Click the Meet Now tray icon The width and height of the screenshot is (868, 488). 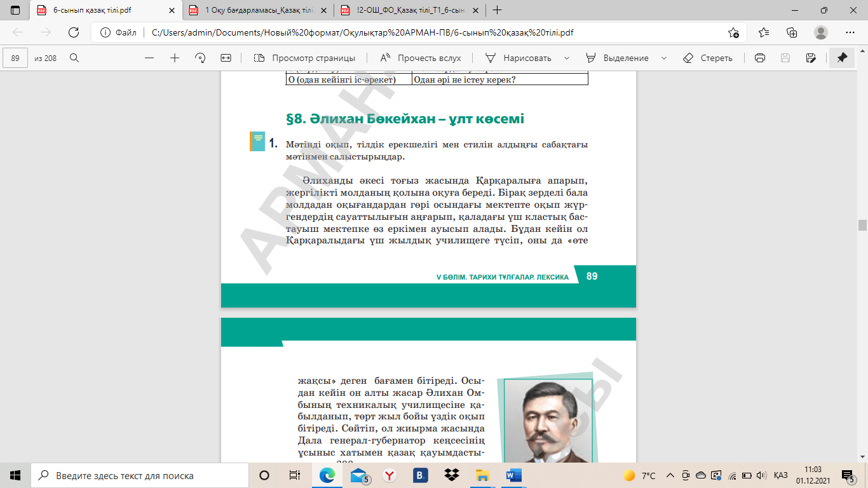[686, 475]
